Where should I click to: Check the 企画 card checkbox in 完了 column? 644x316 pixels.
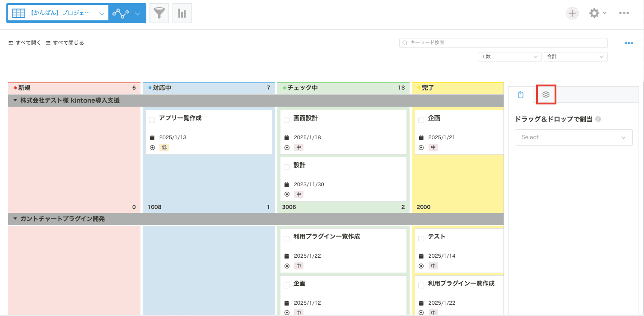(421, 120)
